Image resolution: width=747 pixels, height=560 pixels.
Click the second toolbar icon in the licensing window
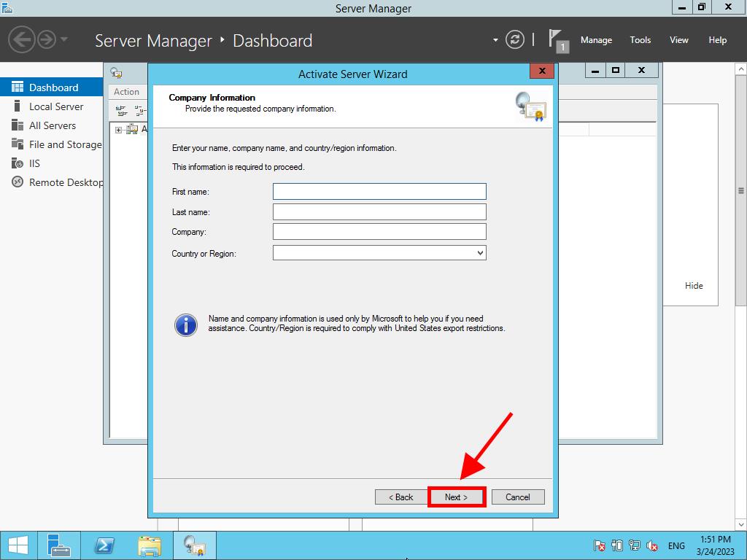[x=139, y=111]
